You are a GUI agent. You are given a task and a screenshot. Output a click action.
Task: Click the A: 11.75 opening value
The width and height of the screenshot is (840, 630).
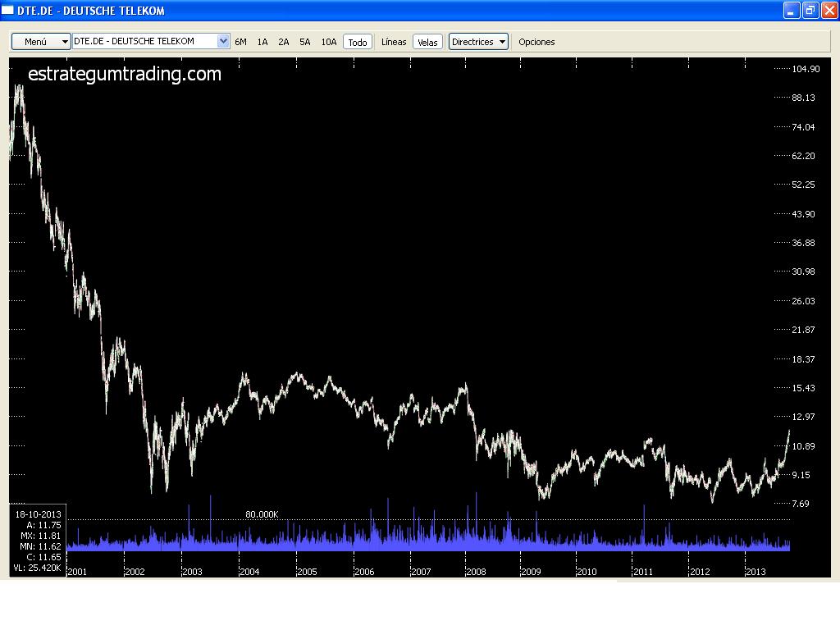point(43,525)
